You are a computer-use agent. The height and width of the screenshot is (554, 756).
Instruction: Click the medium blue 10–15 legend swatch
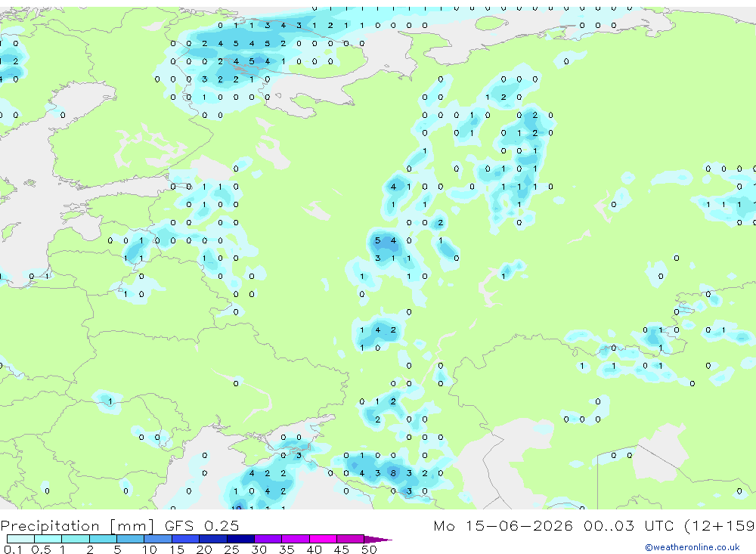pos(158,539)
